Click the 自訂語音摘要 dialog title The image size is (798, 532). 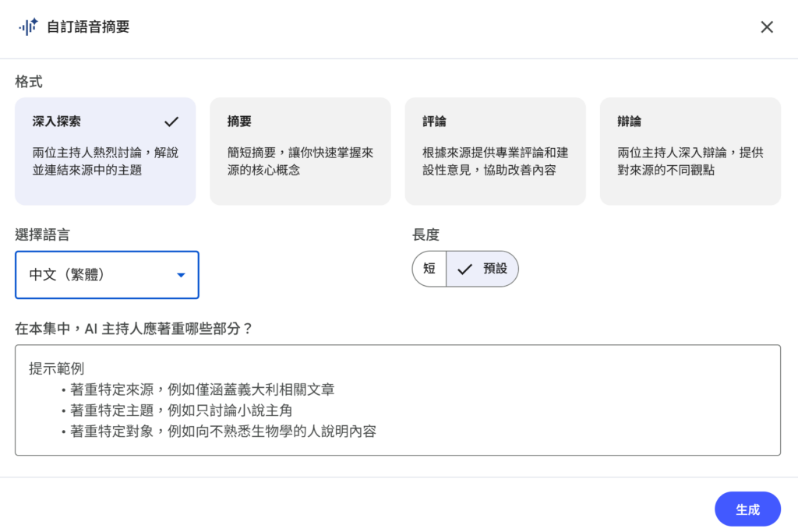pyautogui.click(x=86, y=26)
